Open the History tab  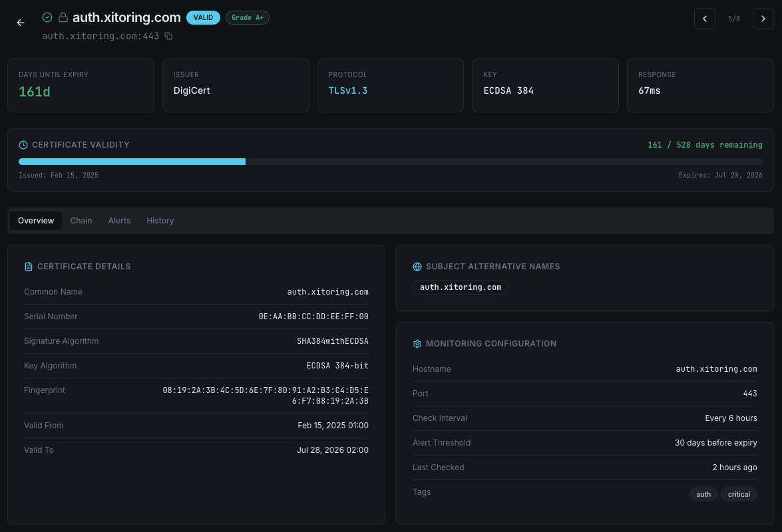[160, 220]
